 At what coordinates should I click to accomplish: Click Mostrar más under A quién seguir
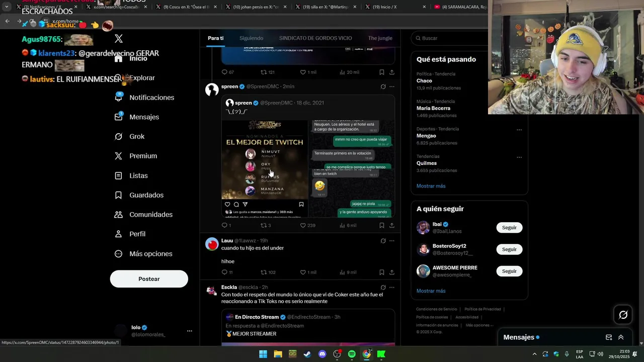[431, 291]
